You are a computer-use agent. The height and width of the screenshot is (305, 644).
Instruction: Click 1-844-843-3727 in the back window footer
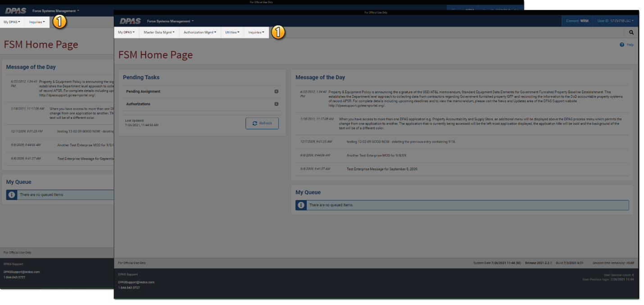tap(14, 277)
